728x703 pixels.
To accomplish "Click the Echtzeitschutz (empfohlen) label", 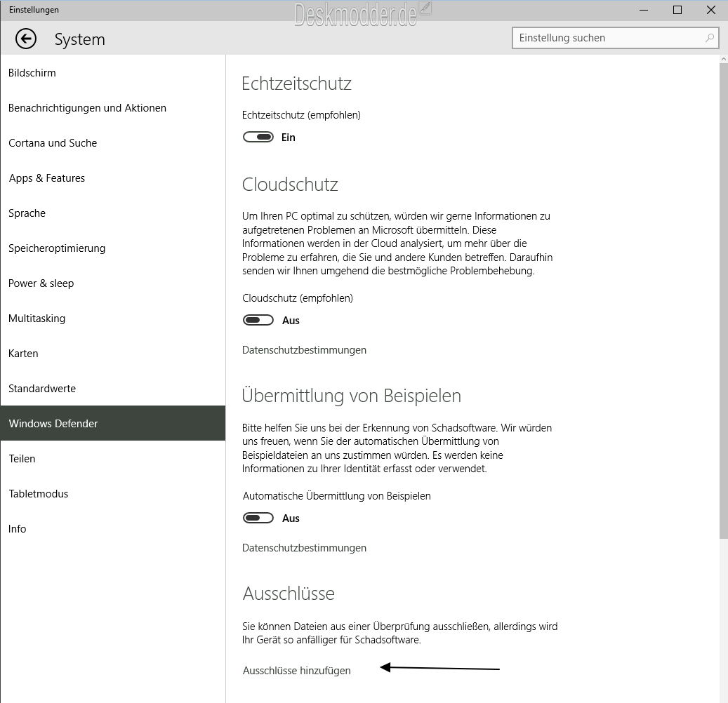I will [x=301, y=115].
